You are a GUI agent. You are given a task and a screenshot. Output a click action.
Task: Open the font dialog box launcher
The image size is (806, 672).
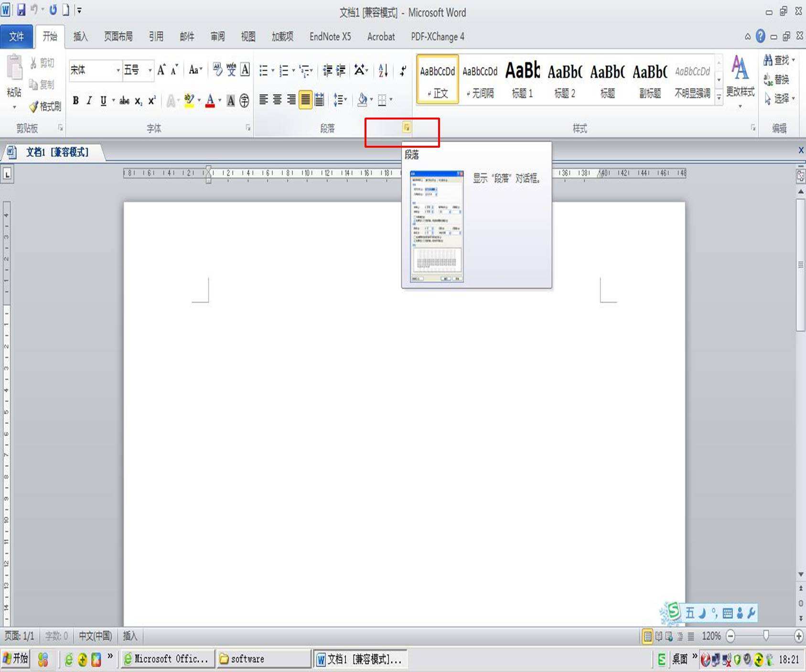pyautogui.click(x=248, y=128)
